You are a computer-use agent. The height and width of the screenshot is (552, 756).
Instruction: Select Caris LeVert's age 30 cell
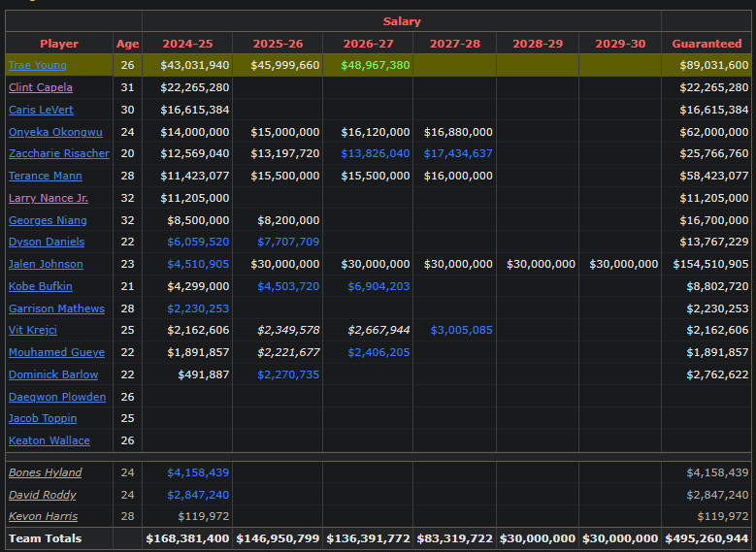[127, 110]
